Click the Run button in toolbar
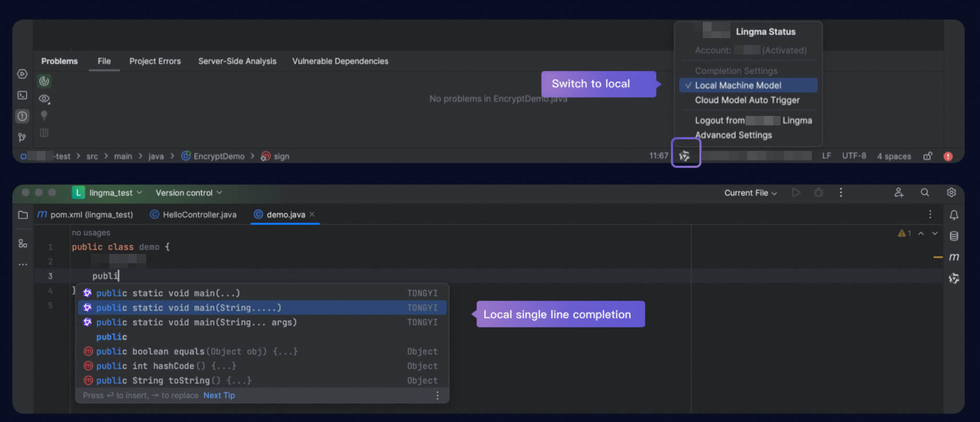The width and height of the screenshot is (980, 422). point(796,193)
